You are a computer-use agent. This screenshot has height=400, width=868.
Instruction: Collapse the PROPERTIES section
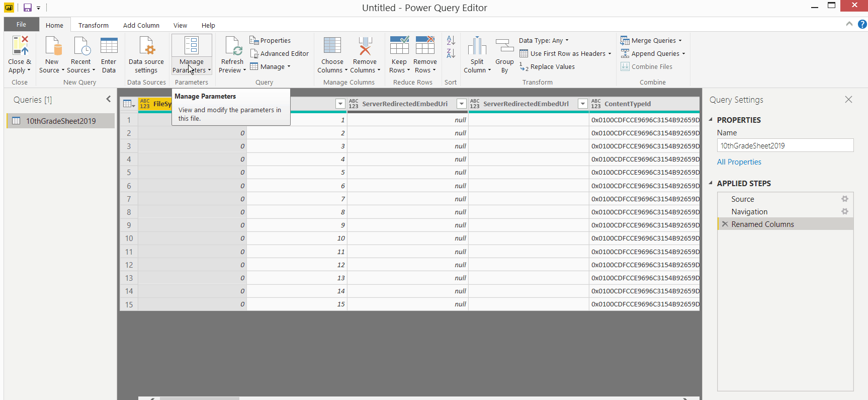pos(711,119)
